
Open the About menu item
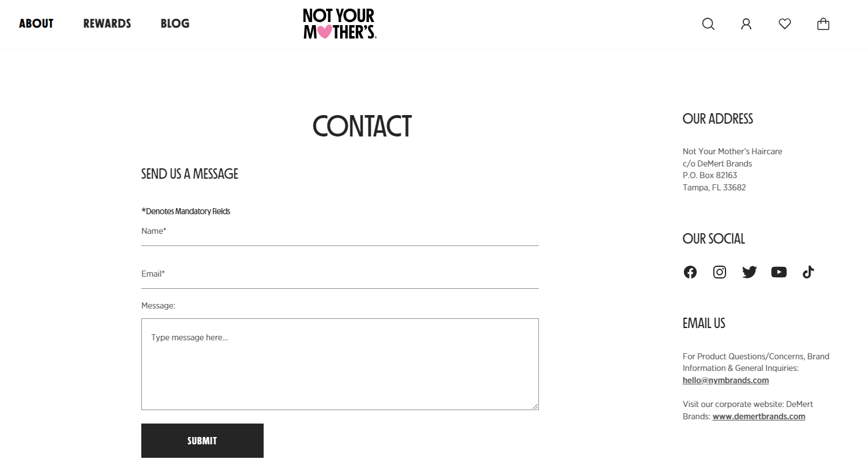coord(36,24)
